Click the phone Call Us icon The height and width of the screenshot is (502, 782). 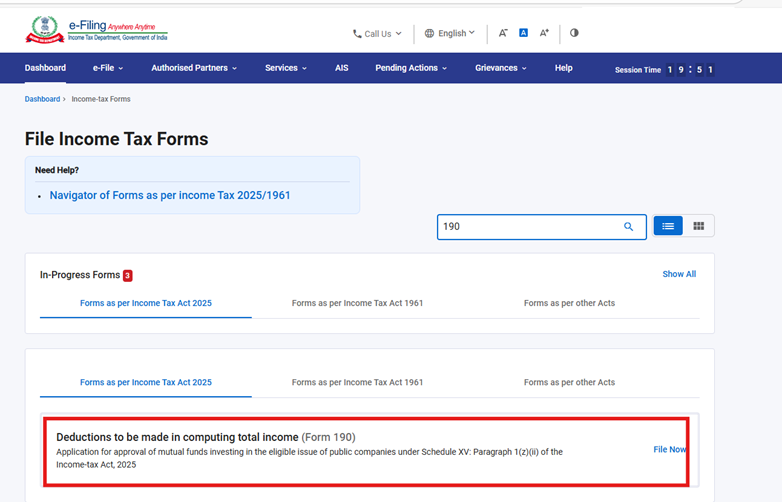357,34
